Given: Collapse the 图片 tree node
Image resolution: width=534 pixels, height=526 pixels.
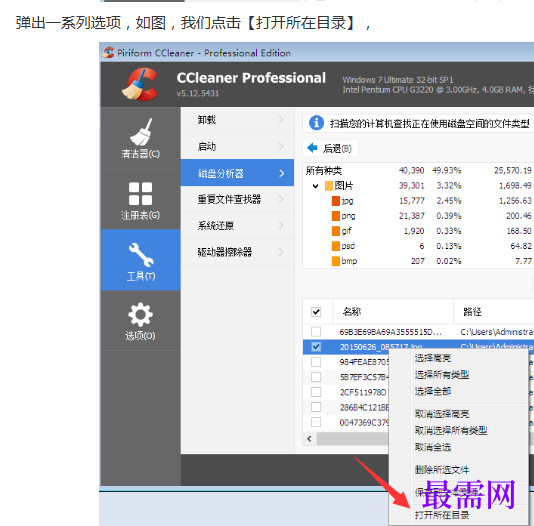Looking at the screenshot, I should click(x=316, y=186).
